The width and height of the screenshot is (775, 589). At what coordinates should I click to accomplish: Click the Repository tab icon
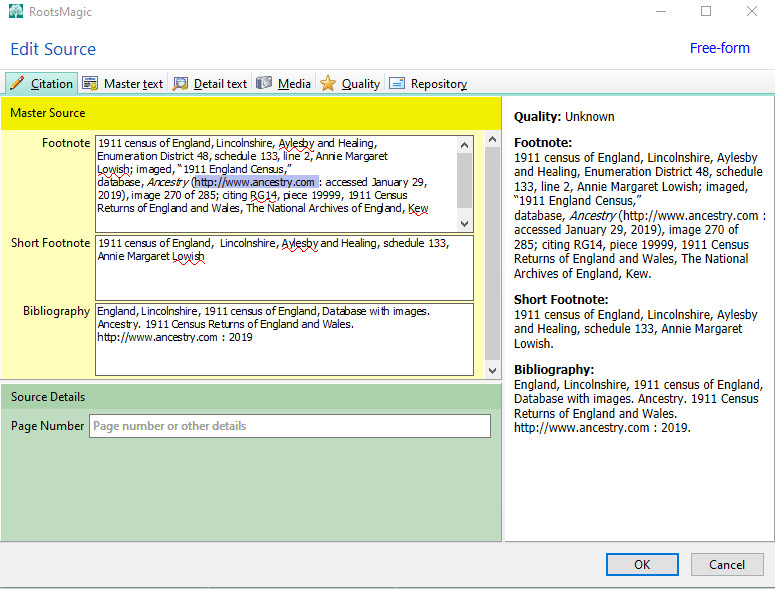point(397,83)
